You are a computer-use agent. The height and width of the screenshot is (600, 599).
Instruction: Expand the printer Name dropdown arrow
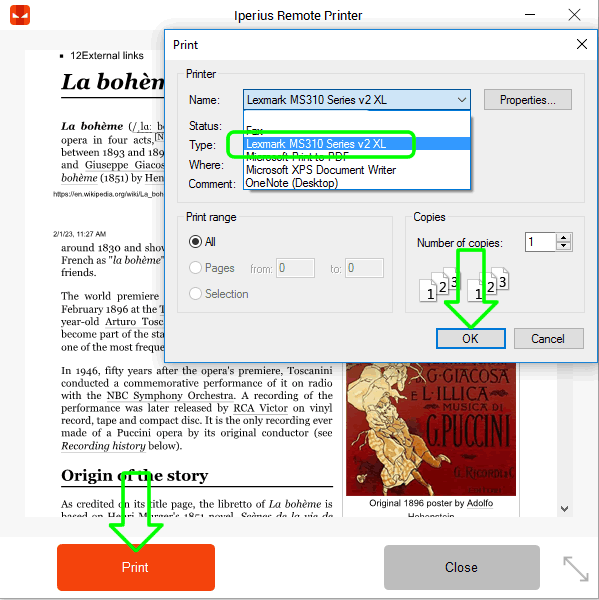point(462,100)
